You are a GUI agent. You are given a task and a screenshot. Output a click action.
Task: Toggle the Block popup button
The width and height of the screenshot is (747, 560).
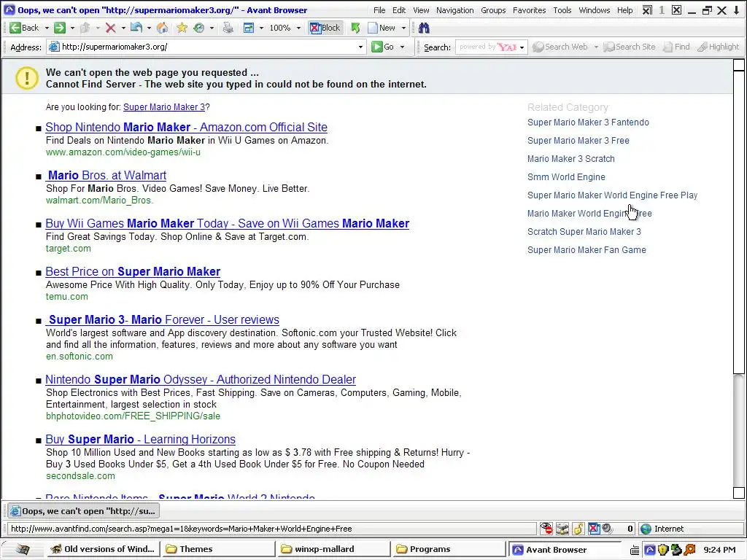point(325,28)
